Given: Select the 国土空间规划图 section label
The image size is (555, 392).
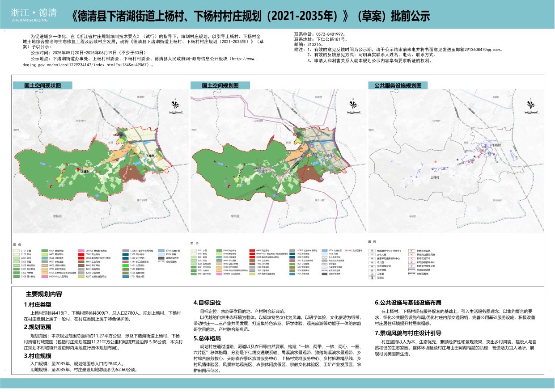Looking at the screenshot, I should 220,85.
